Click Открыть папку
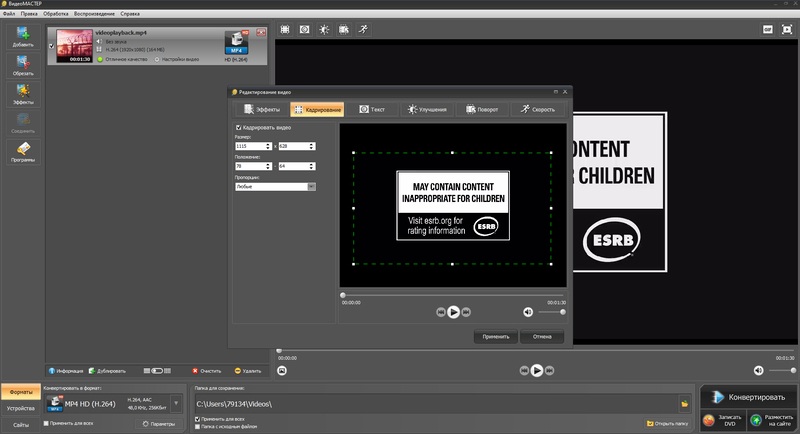800x434 pixels. (667, 423)
